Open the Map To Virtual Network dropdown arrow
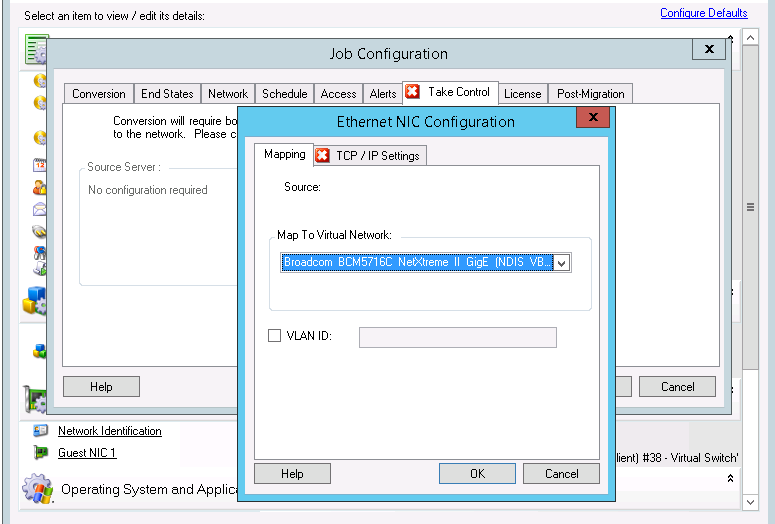The height and width of the screenshot is (524, 775). click(561, 263)
